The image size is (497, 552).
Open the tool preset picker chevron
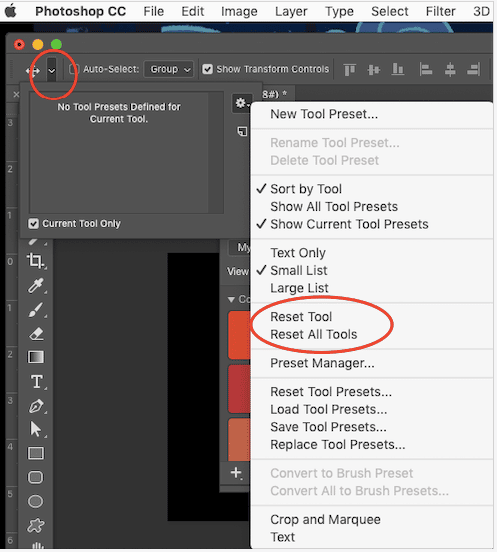coord(52,70)
